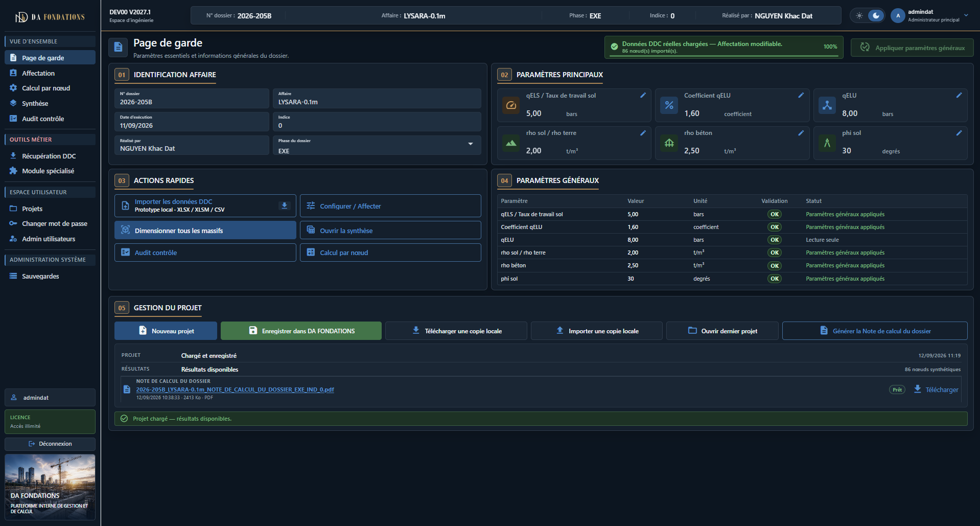The height and width of the screenshot is (526, 980).
Task: Click the DA FONDATIONS platform thumbnail image
Action: point(50,487)
